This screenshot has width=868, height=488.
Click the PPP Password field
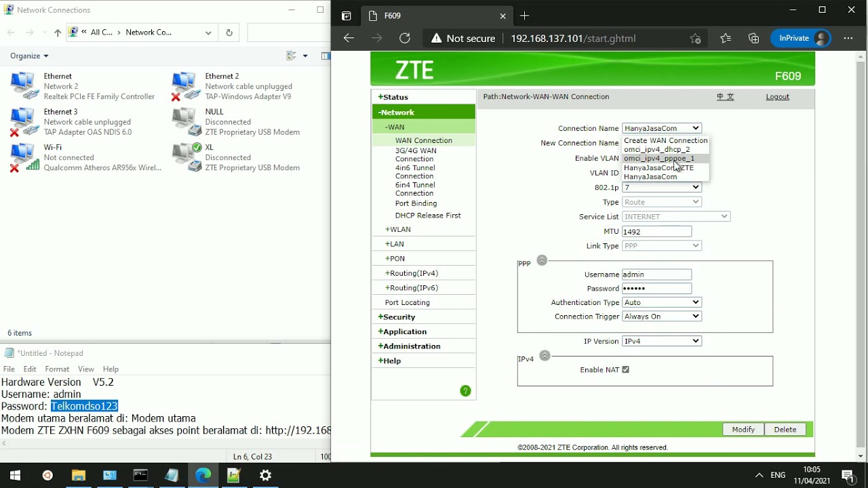(657, 288)
